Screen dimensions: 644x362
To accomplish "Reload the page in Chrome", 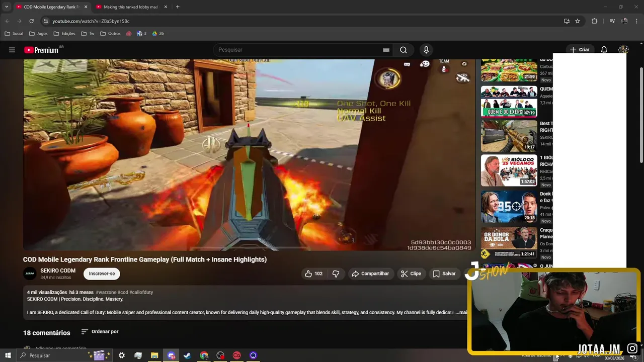I will click(x=31, y=21).
